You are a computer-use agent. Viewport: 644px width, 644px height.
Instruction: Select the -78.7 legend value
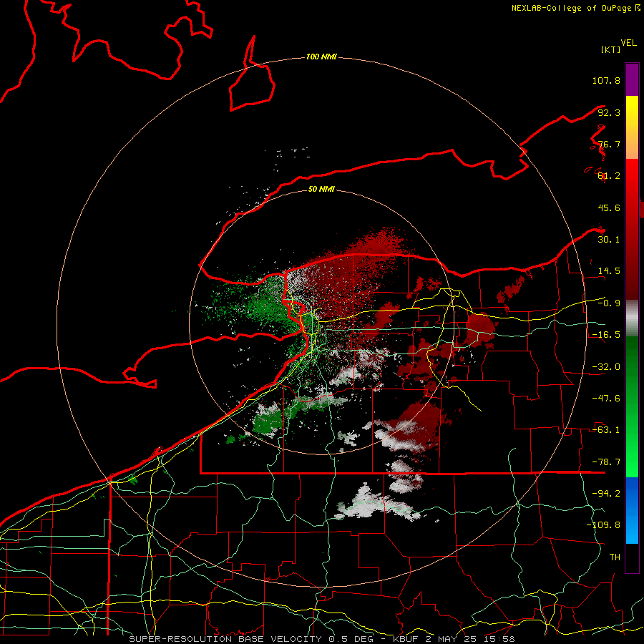click(x=606, y=462)
